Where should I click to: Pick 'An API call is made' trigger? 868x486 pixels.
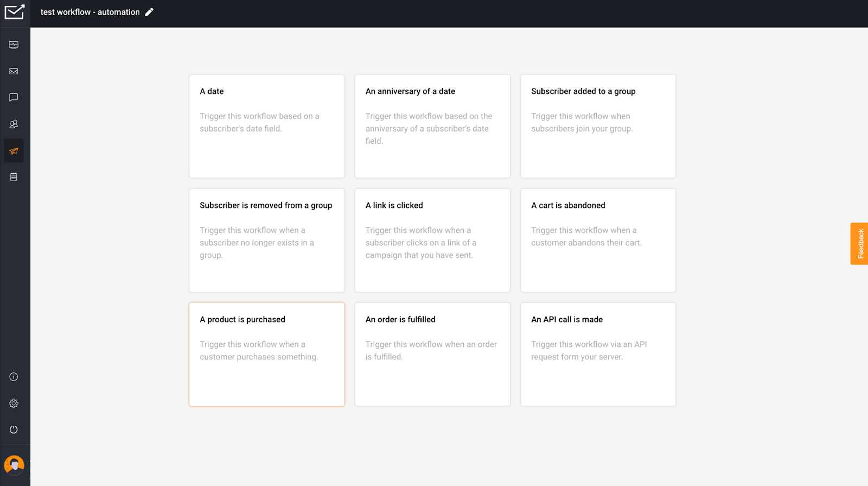(x=598, y=354)
